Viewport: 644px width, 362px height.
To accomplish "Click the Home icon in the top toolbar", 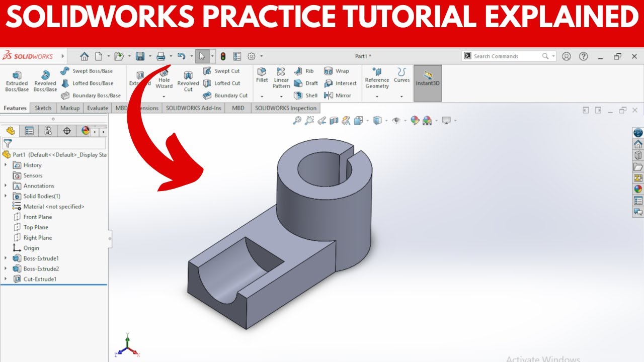I will [x=84, y=56].
